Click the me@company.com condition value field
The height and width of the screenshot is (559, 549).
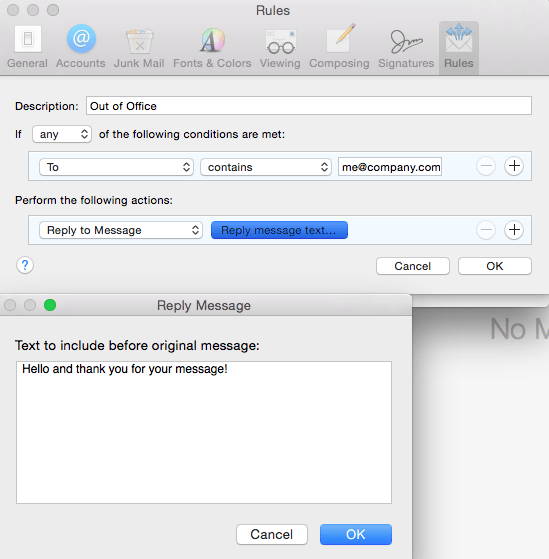coord(390,166)
